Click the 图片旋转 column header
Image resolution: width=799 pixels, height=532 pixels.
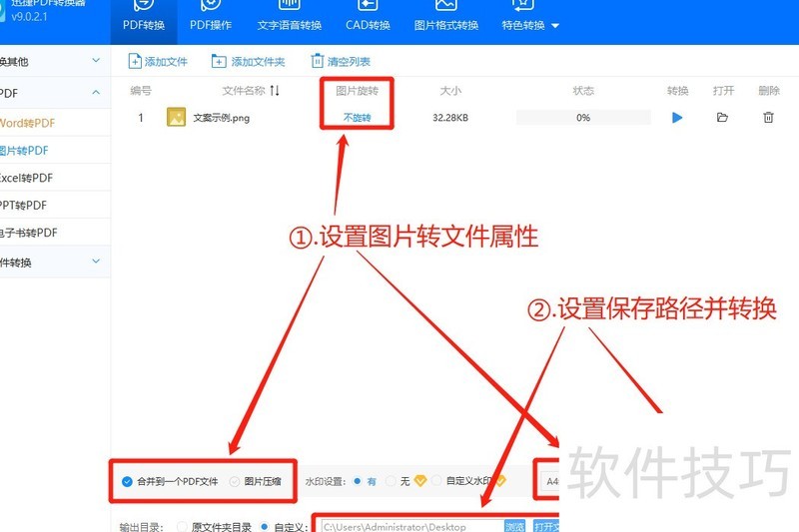(x=357, y=91)
